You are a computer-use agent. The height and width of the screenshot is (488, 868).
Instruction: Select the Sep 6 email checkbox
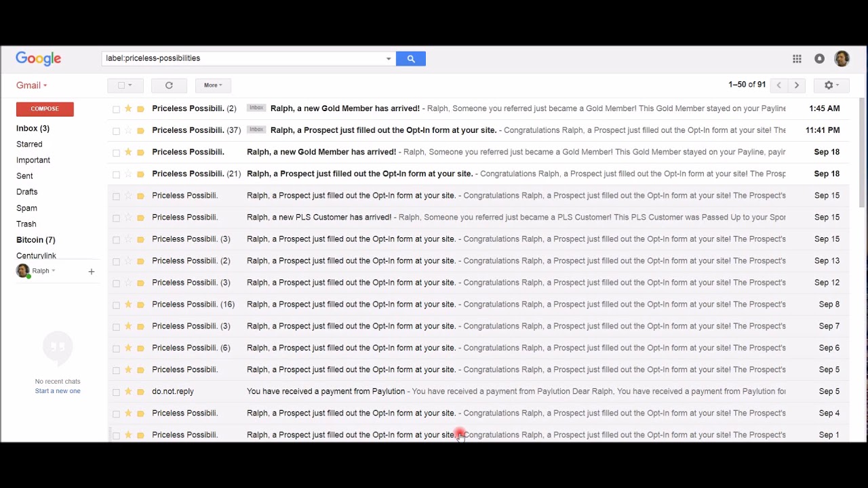point(116,348)
